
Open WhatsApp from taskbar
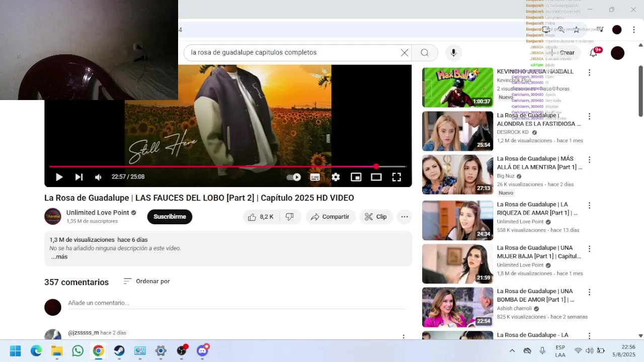(x=77, y=350)
